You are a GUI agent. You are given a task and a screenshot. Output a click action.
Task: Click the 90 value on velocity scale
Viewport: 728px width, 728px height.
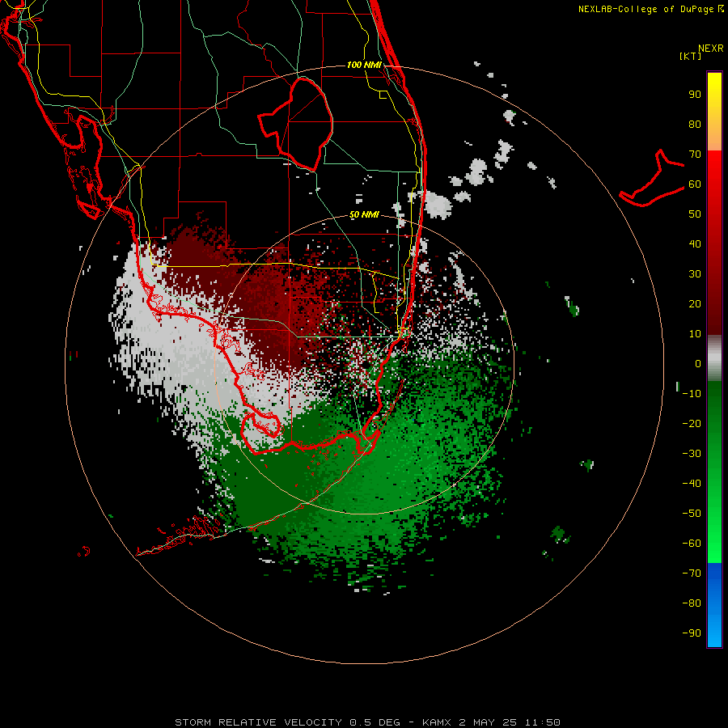pos(695,95)
